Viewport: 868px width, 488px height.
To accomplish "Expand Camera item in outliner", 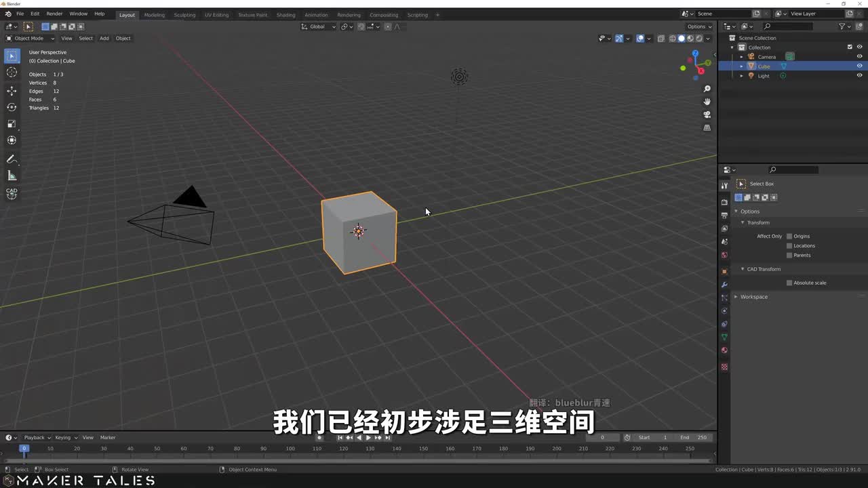I will [741, 57].
